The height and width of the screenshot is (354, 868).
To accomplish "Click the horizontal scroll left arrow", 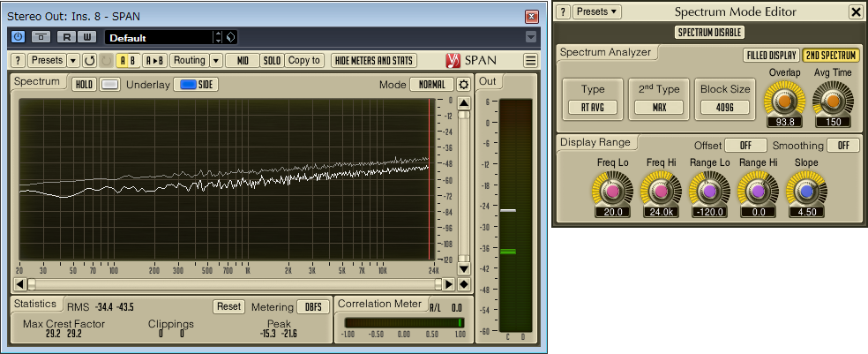I will 20,284.
